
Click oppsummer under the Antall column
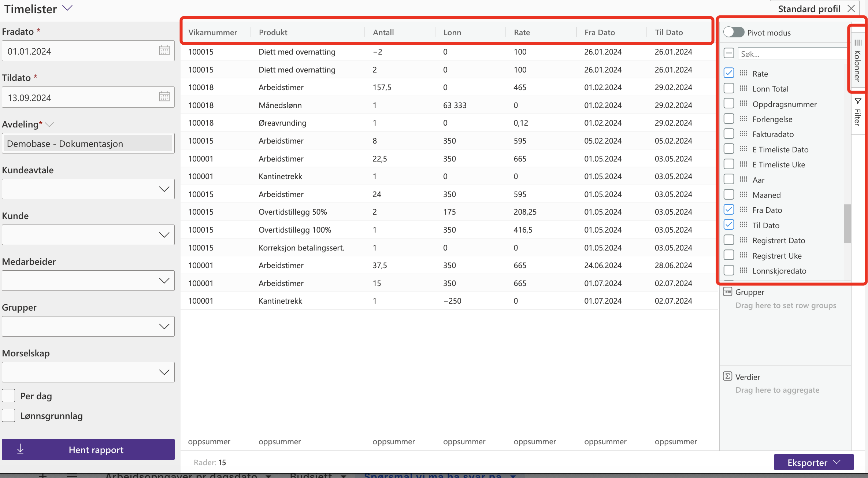coord(394,441)
